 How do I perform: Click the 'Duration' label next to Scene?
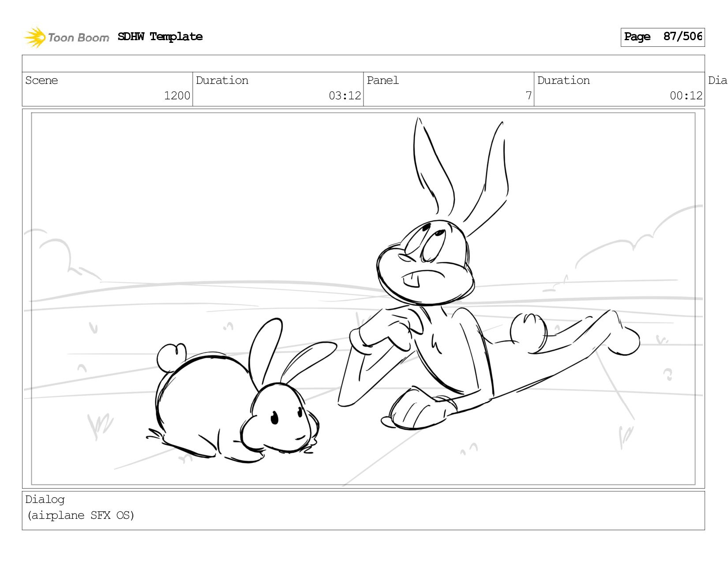(x=222, y=80)
